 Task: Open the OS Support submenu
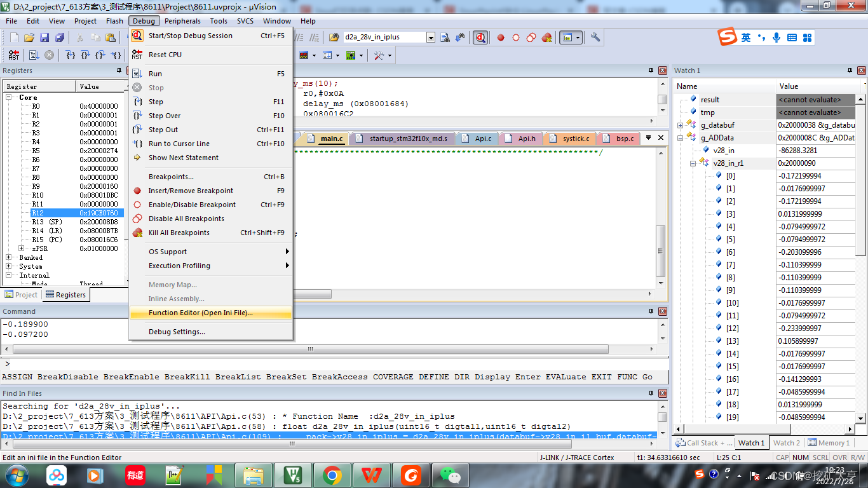[x=211, y=252]
